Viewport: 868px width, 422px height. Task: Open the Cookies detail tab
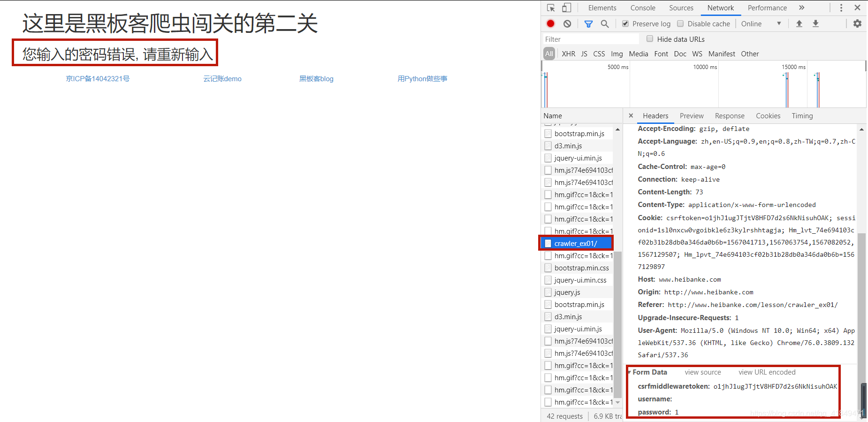click(768, 116)
